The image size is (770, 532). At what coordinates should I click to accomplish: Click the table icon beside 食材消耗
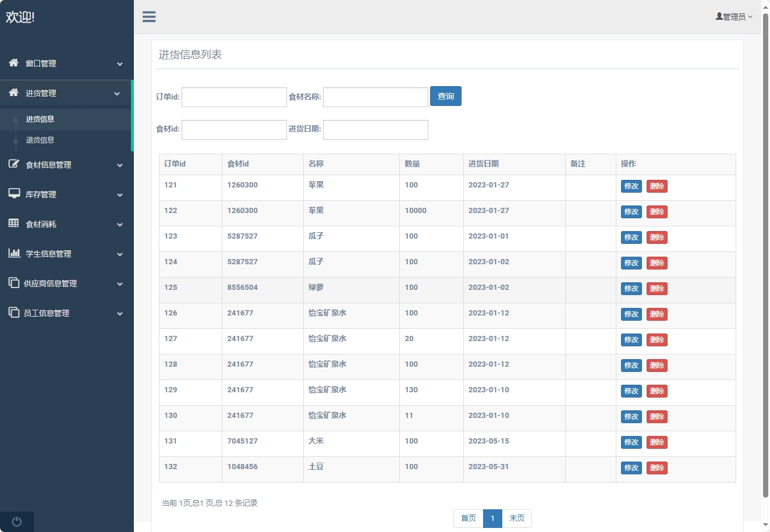(x=13, y=224)
